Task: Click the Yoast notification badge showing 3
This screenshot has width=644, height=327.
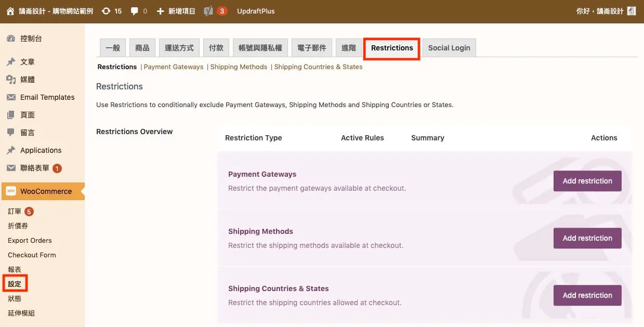Action: [x=222, y=11]
